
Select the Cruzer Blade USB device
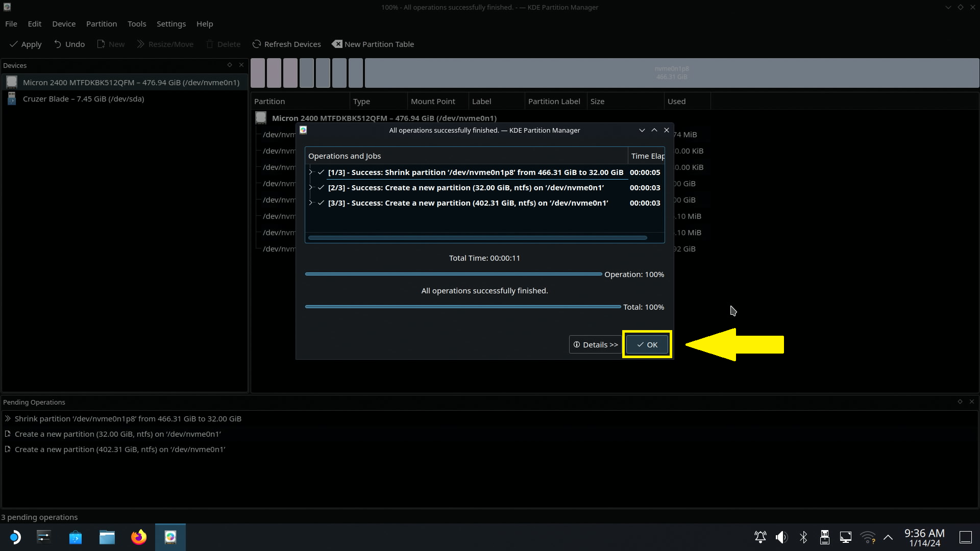(83, 99)
